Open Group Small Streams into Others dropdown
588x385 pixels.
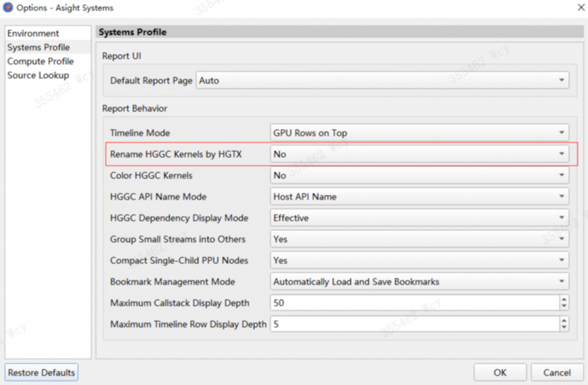(x=419, y=239)
